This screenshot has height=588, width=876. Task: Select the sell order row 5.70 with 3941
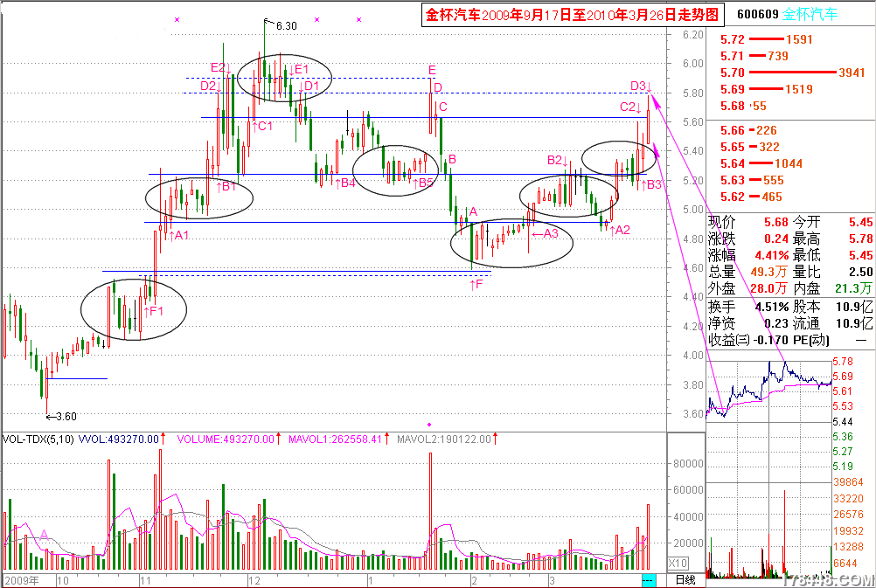click(792, 73)
